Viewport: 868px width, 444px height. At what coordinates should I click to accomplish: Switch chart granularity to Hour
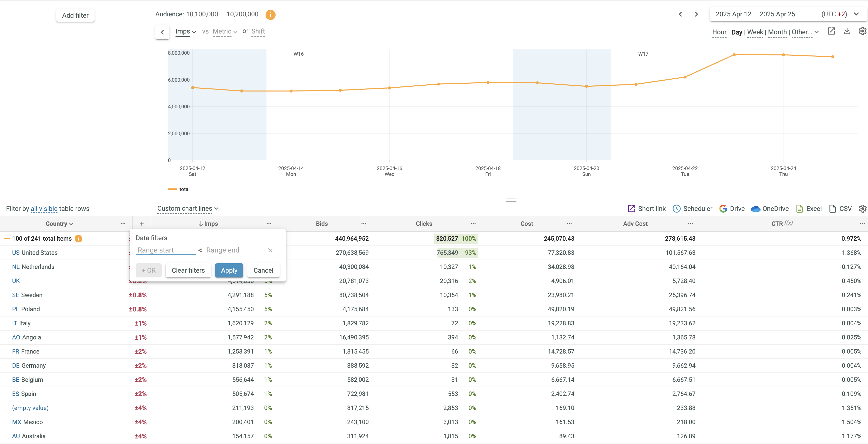tap(719, 32)
